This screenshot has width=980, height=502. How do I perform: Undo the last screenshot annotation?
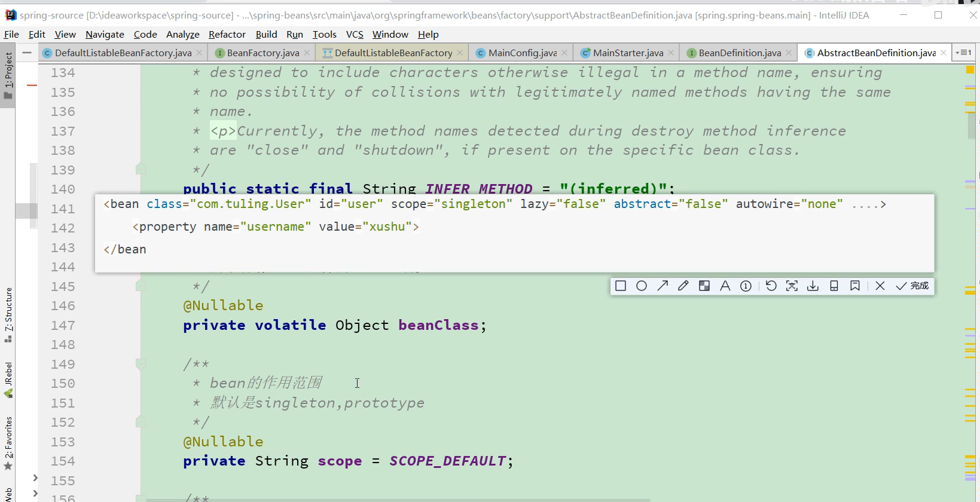tap(771, 286)
